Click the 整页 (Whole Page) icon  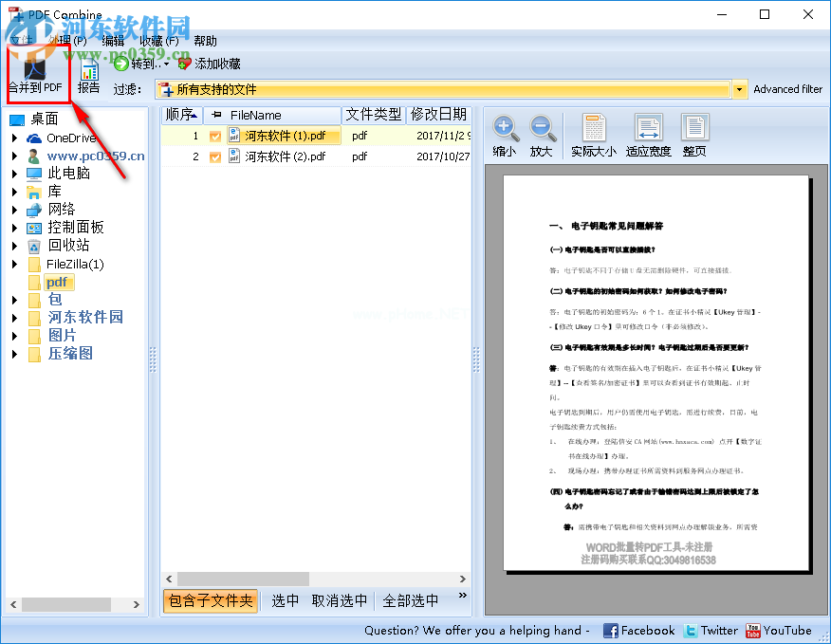point(693,128)
